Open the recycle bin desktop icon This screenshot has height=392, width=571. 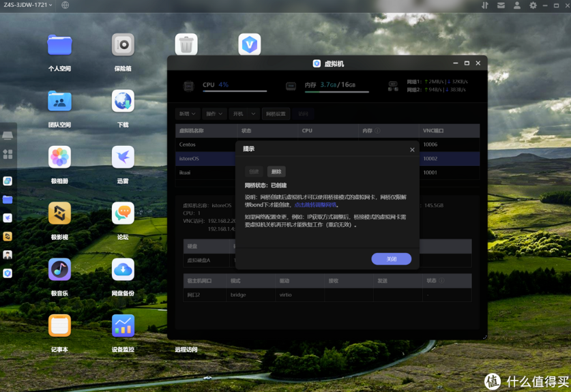(186, 45)
